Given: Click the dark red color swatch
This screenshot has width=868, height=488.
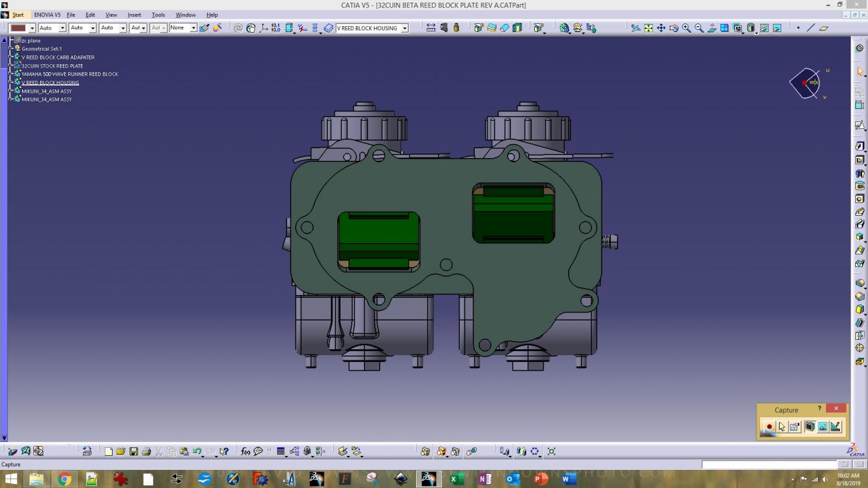Looking at the screenshot, I should tap(18, 28).
